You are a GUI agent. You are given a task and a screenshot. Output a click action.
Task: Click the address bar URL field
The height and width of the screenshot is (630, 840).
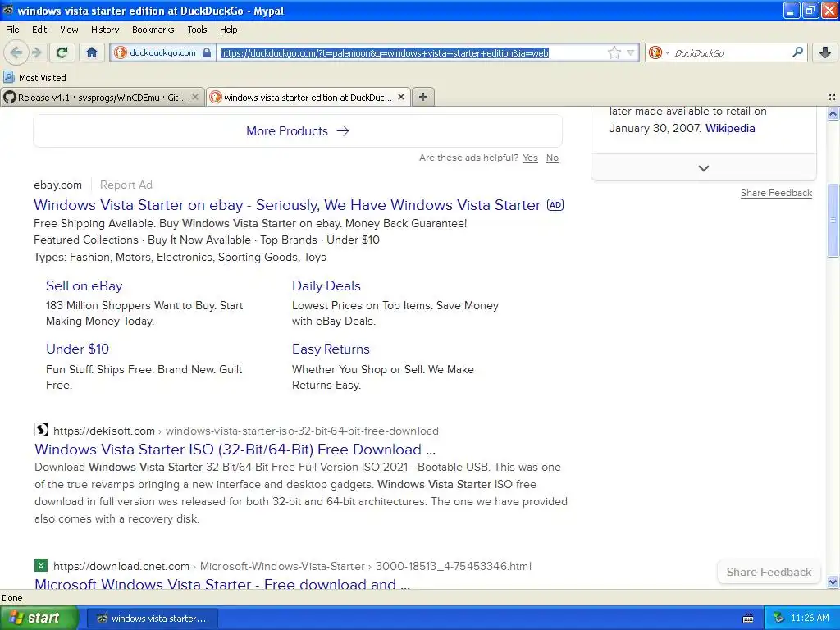(413, 52)
